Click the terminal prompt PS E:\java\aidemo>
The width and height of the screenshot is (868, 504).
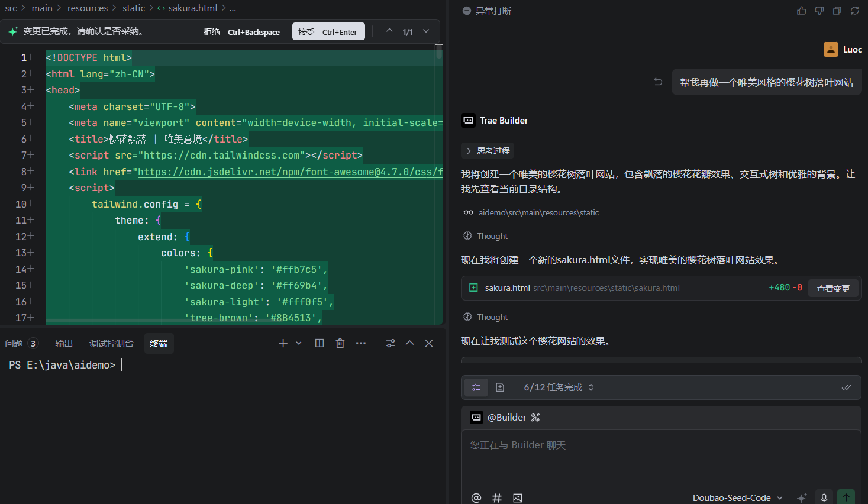pos(62,365)
